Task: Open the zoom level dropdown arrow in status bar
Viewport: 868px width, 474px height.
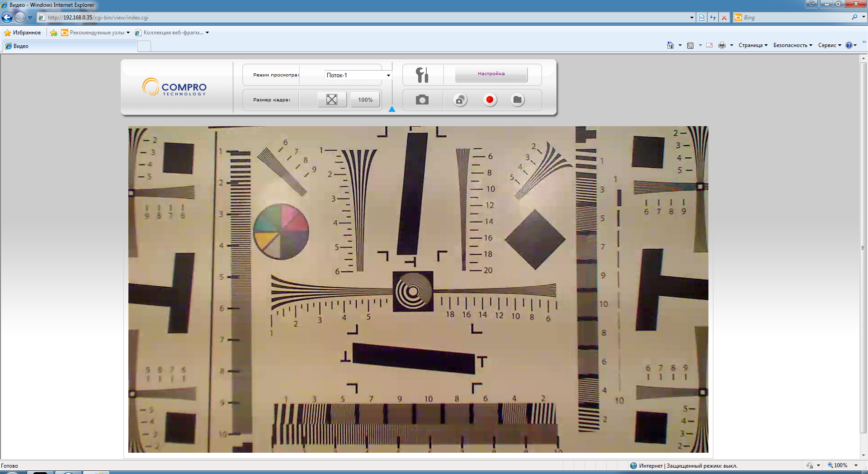Action: click(x=856, y=465)
